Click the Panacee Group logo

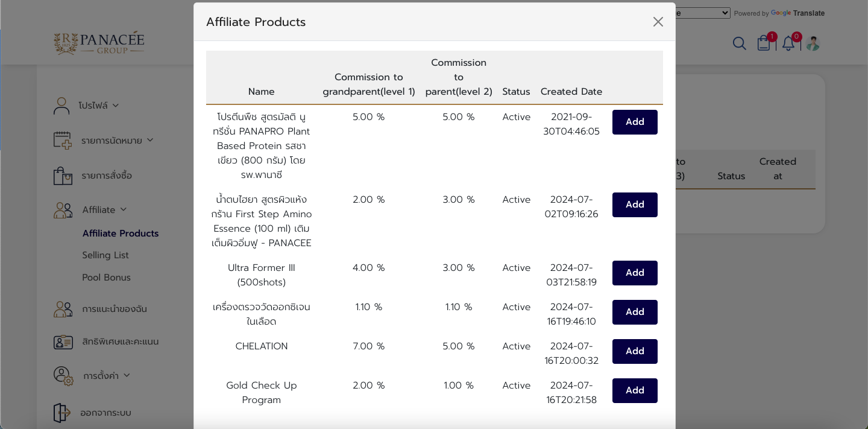point(99,43)
